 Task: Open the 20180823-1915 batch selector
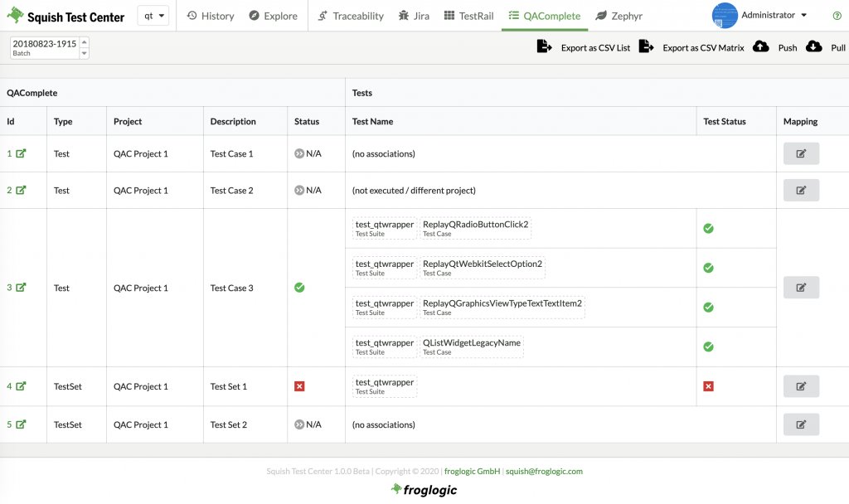coord(50,47)
